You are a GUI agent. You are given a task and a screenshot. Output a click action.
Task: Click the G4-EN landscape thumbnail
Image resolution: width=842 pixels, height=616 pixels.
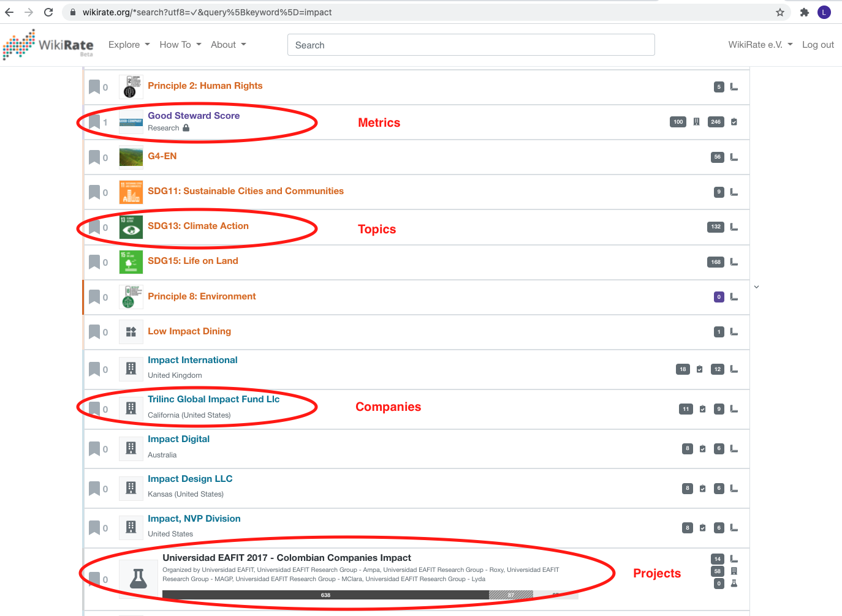pos(131,157)
